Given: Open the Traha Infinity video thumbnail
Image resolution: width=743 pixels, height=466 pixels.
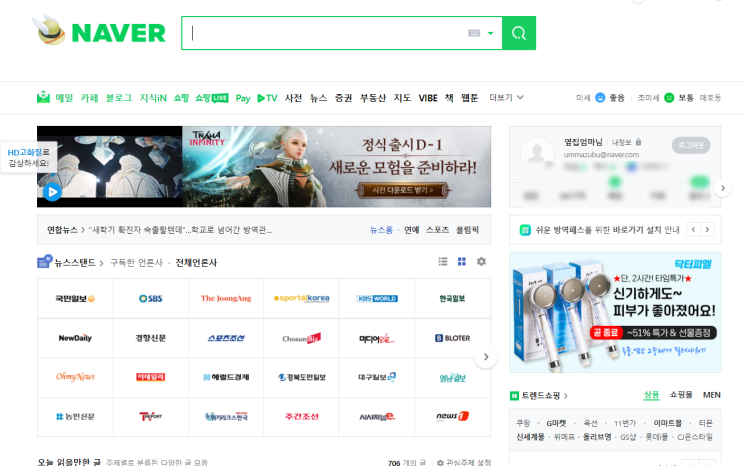Looking at the screenshot, I should 109,166.
